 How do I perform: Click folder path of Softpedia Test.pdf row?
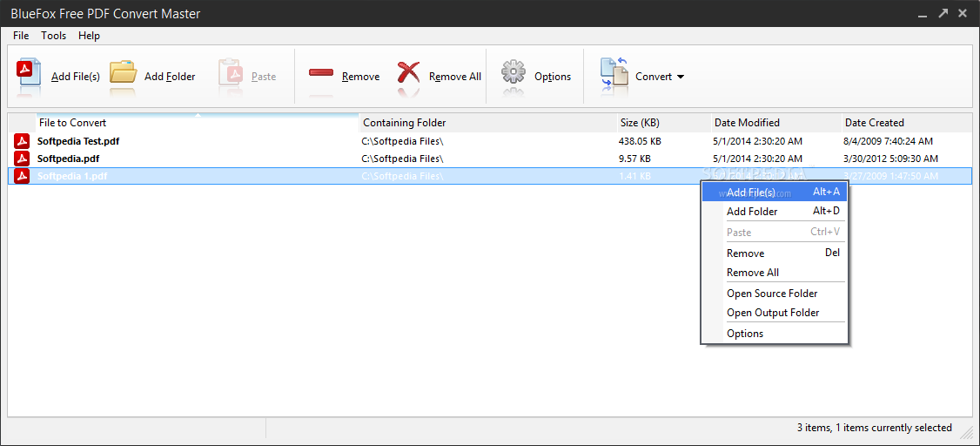402,141
